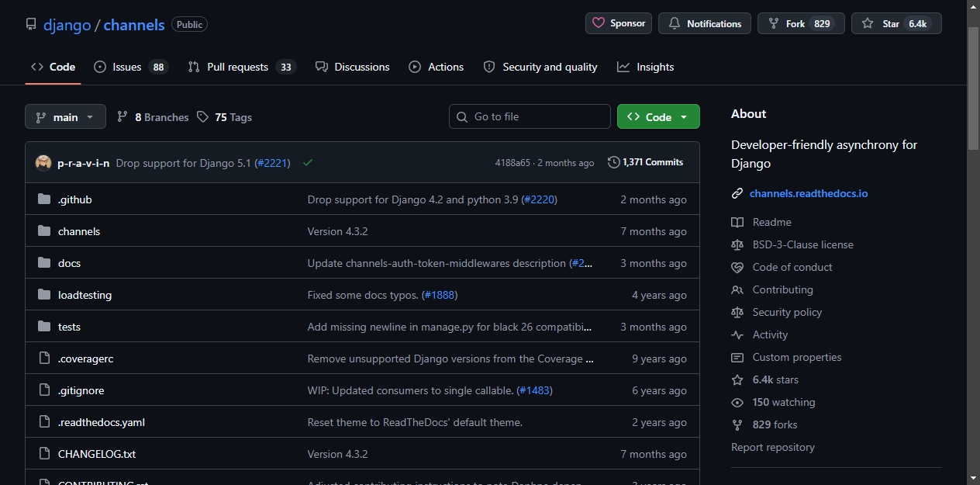Click the Star icon in header
Image resolution: width=980 pixels, height=485 pixels.
coord(868,23)
